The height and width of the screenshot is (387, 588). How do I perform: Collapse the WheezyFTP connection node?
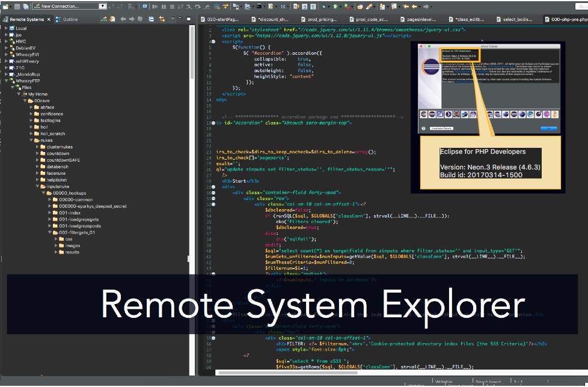5,81
